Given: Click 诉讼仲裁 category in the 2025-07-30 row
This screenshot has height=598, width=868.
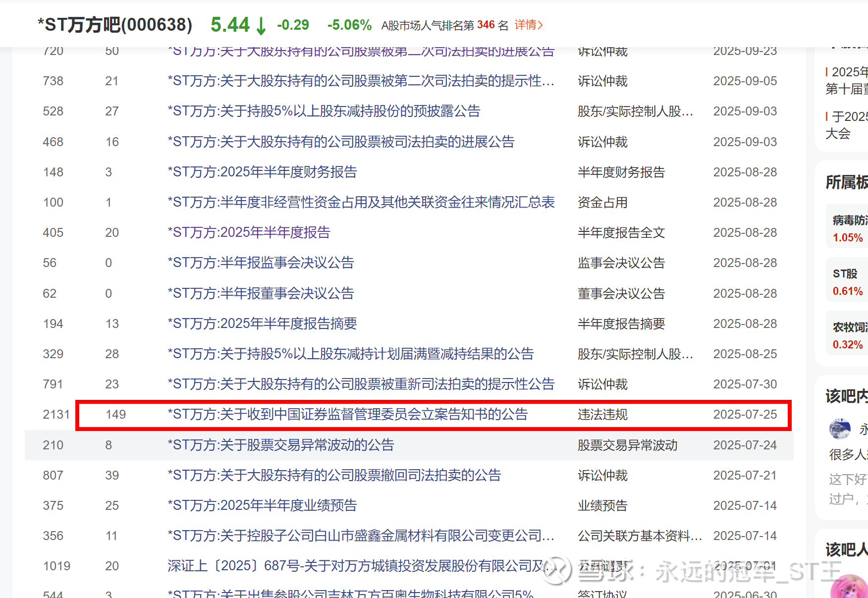Looking at the screenshot, I should [x=602, y=384].
